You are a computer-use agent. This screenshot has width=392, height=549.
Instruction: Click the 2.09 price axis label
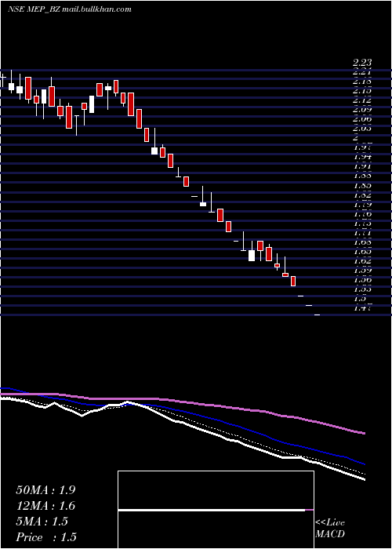(x=362, y=110)
